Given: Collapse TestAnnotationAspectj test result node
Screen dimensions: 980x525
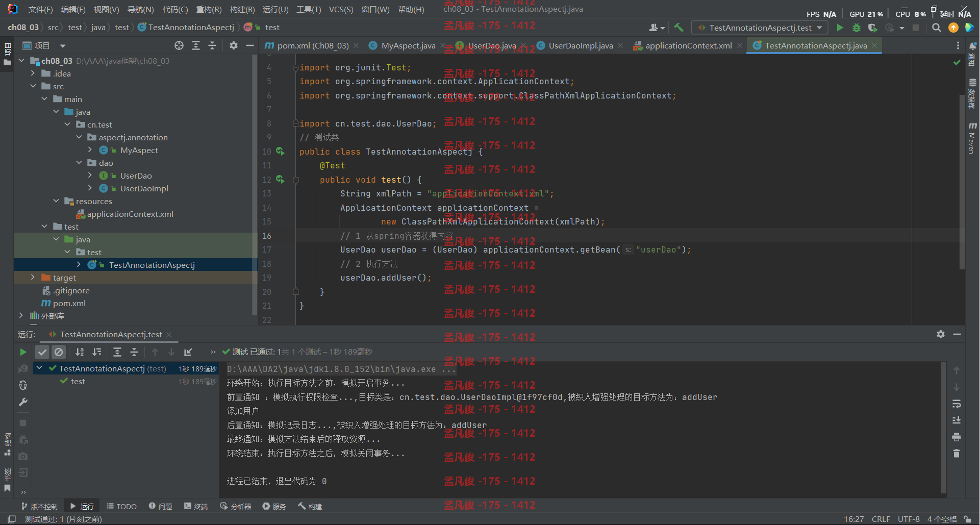Looking at the screenshot, I should point(39,368).
